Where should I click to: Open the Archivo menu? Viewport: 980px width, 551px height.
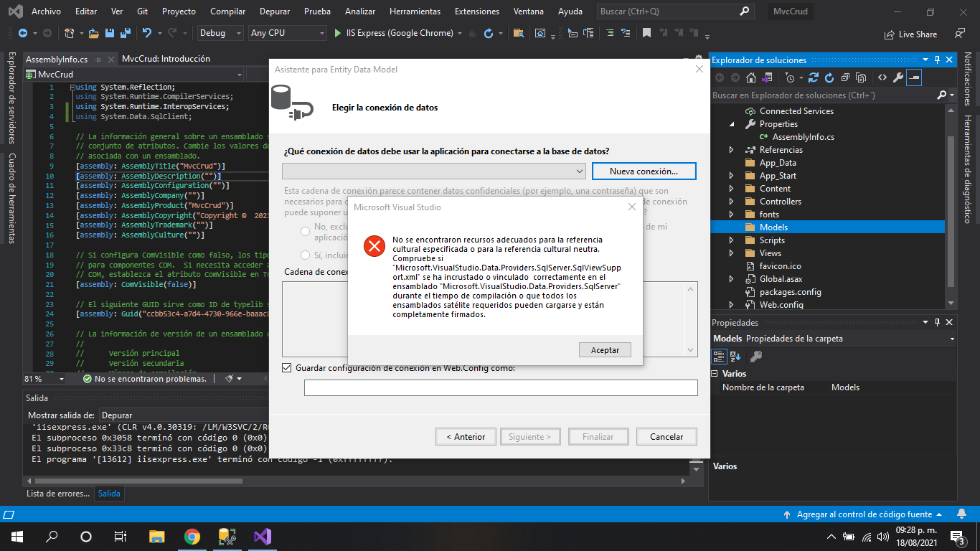(x=46, y=11)
